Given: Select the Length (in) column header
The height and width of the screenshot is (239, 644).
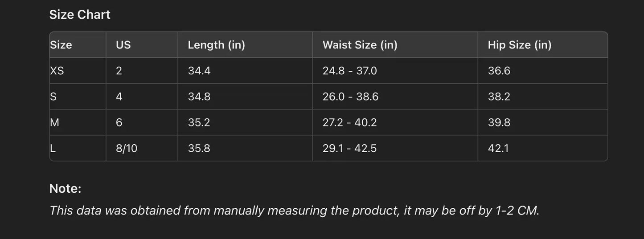Looking at the screenshot, I should pos(216,45).
